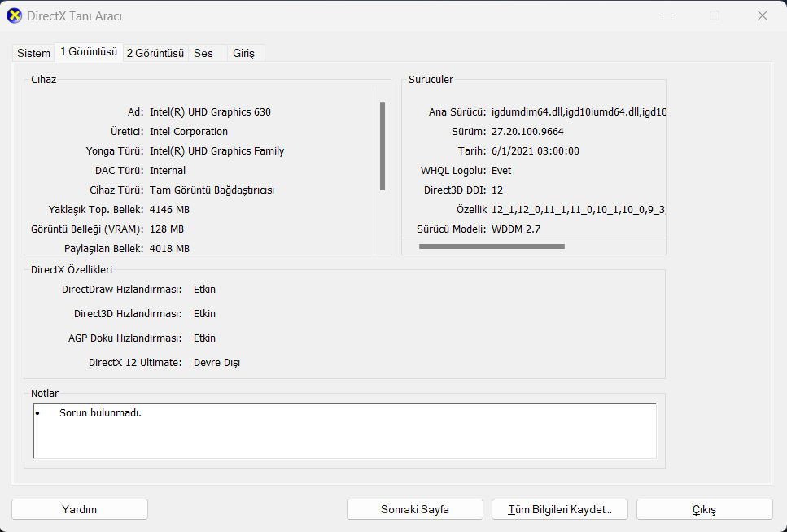The image size is (787, 532).
Task: Click the Direct3D Hızlandırması Etkin value
Action: (x=205, y=314)
